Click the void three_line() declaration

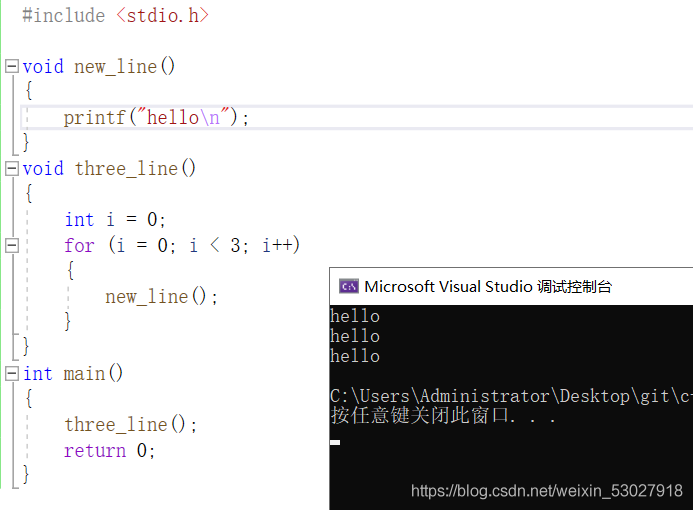tap(109, 169)
